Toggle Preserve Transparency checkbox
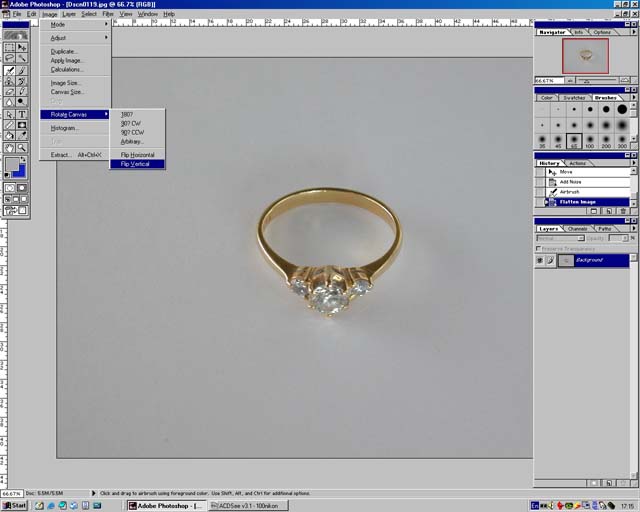 [x=538, y=249]
